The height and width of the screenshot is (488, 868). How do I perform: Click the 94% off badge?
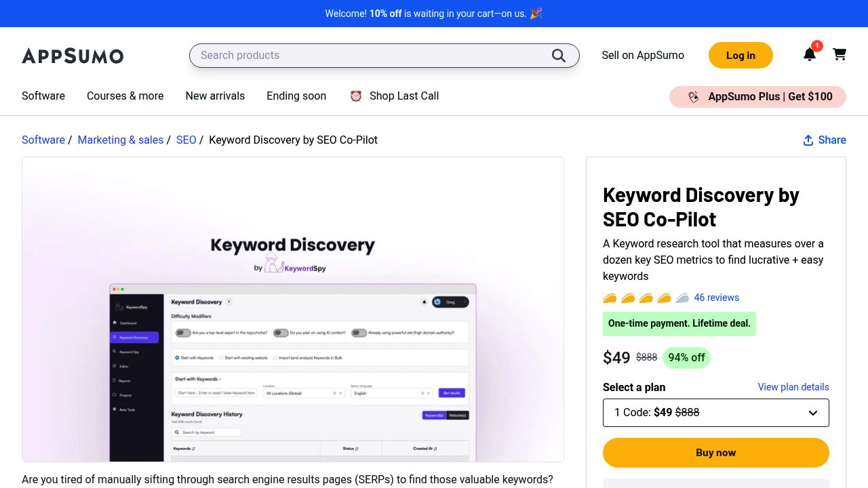click(x=686, y=358)
